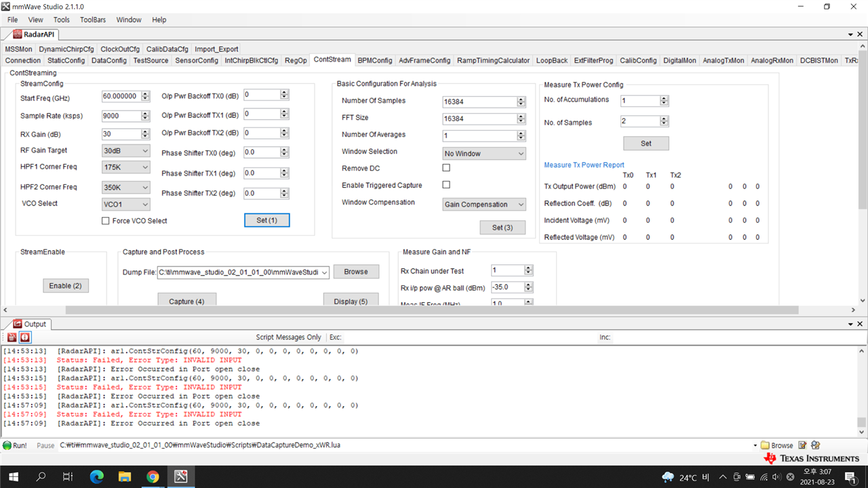Open the Window Compensation dropdown
868x488 pixels.
coord(484,204)
